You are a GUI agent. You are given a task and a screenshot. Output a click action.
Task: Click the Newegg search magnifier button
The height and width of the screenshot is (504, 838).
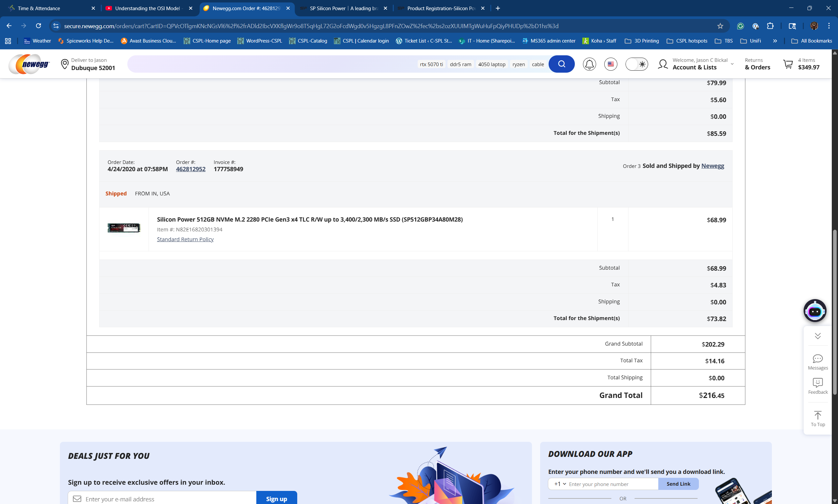click(561, 64)
